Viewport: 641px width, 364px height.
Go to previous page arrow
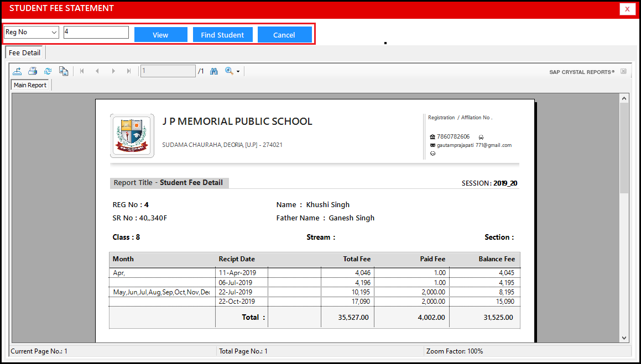tap(97, 71)
